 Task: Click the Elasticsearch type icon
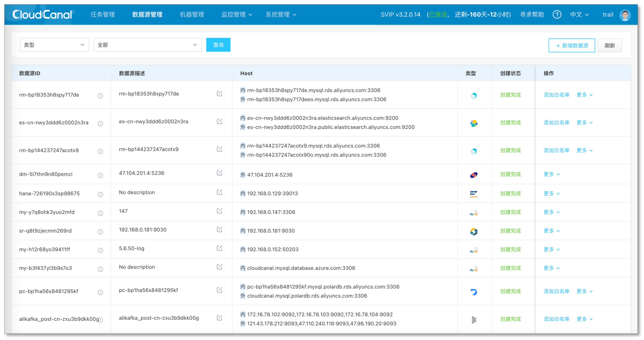click(x=474, y=123)
